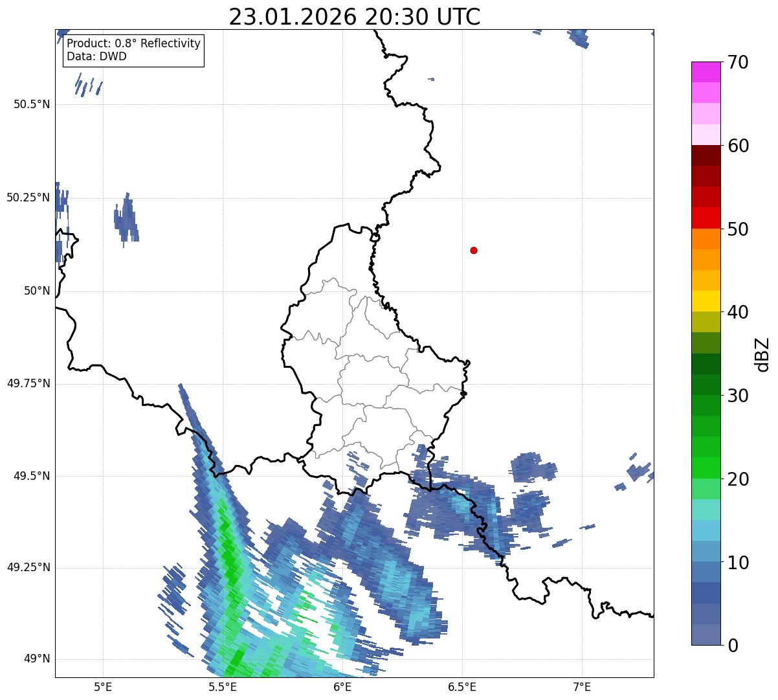Image resolution: width=778 pixels, height=700 pixels.
Task: Click the 49°N latitude label
Action: click(x=37, y=659)
